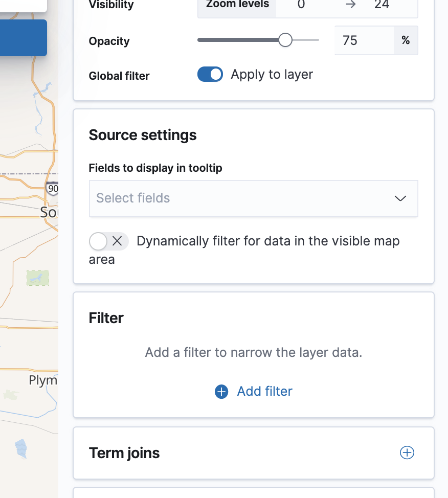Click the percent sign next to opacity value
The image size is (448, 498).
[406, 40]
